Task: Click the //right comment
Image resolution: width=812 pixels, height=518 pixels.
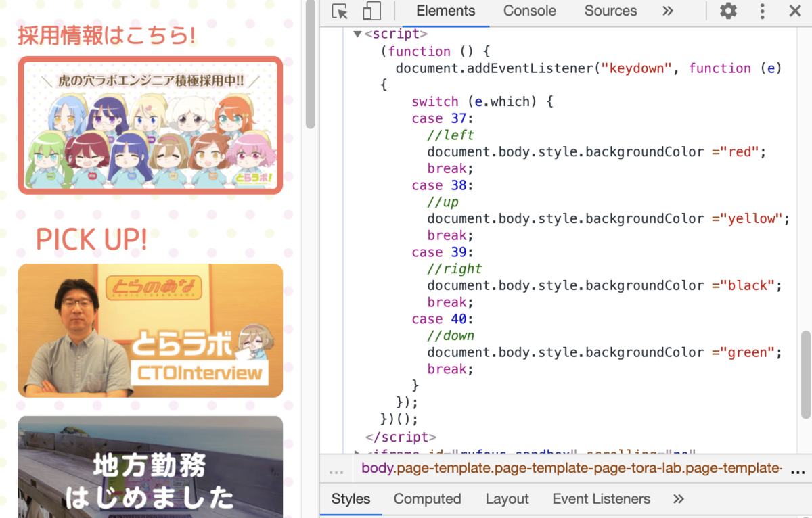Action: coord(455,268)
